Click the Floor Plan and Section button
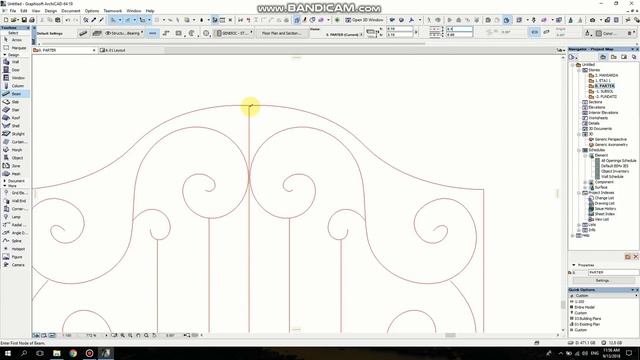 click(x=281, y=33)
